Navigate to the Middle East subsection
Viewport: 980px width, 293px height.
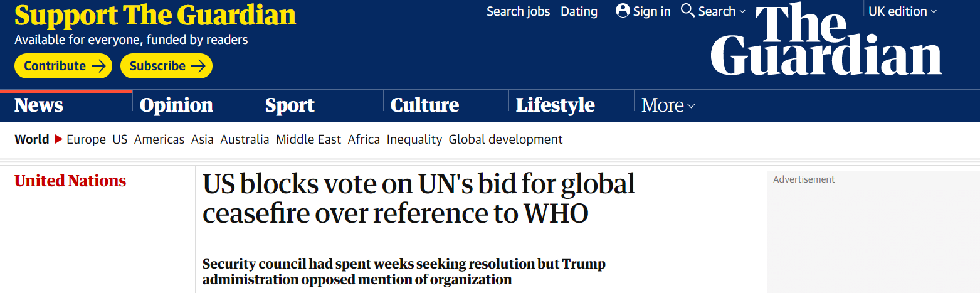(308, 139)
